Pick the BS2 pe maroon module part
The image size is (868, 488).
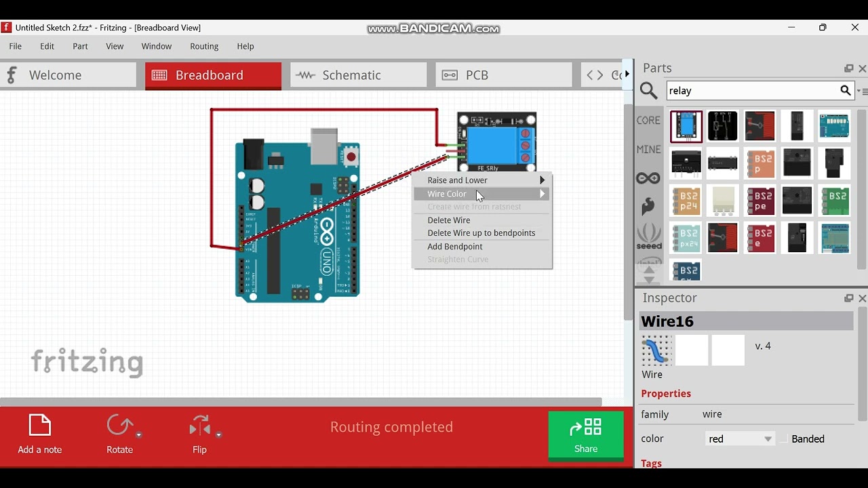point(759,201)
